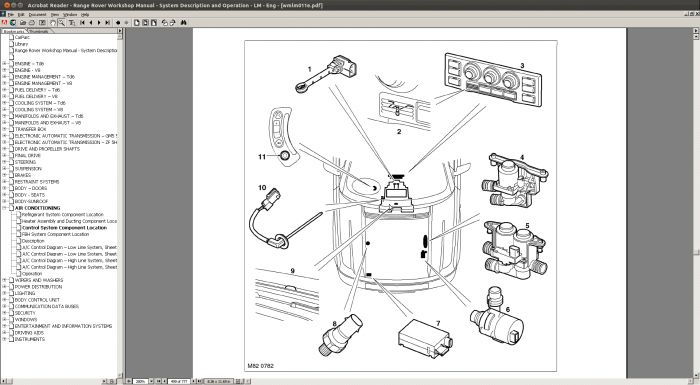Expand the BRAKES bookmark node
This screenshot has height=385, width=700.
coord(4,175)
